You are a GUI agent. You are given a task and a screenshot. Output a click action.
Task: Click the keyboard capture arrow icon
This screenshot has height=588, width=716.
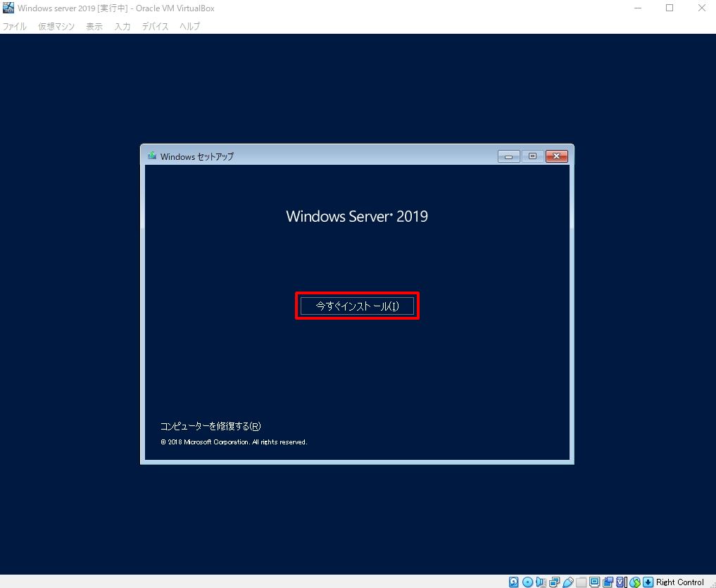[648, 582]
